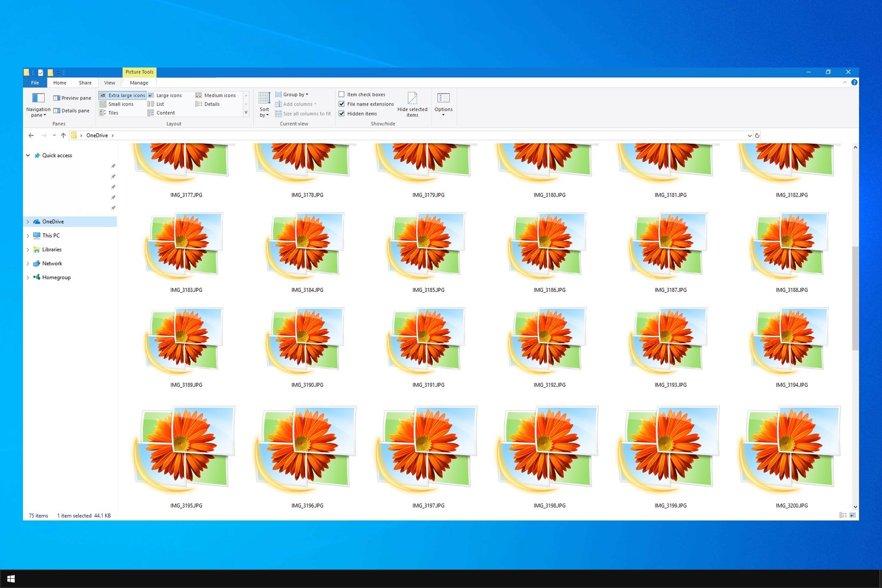Switch layout to Medium icons
Viewport: 882px width, 588px height.
pos(215,95)
